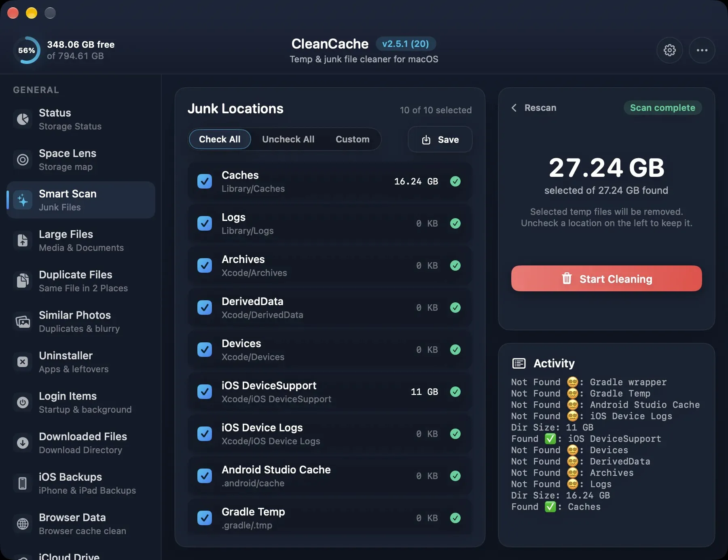
Task: Click the green status checkmark for Caches
Action: point(455,181)
